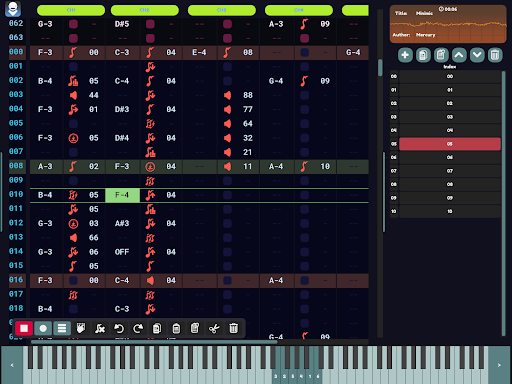Add a new pattern with plus button
The width and height of the screenshot is (512, 384).
tap(405, 55)
